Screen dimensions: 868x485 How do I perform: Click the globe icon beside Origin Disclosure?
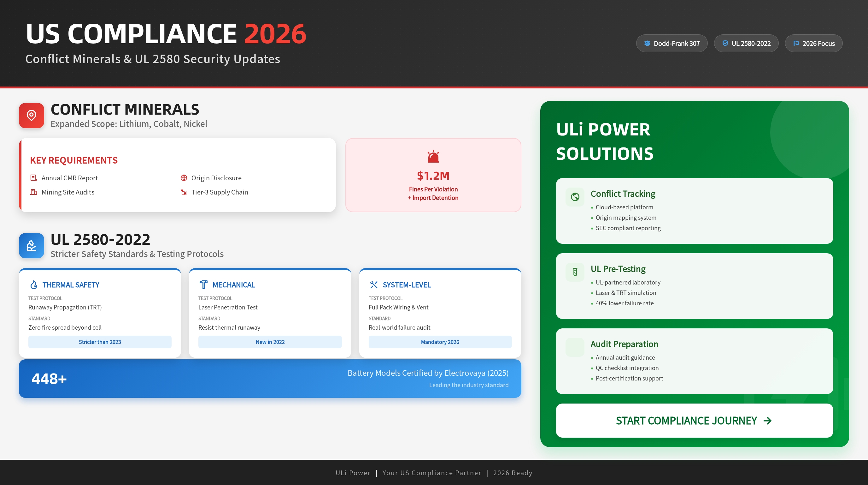pos(184,178)
